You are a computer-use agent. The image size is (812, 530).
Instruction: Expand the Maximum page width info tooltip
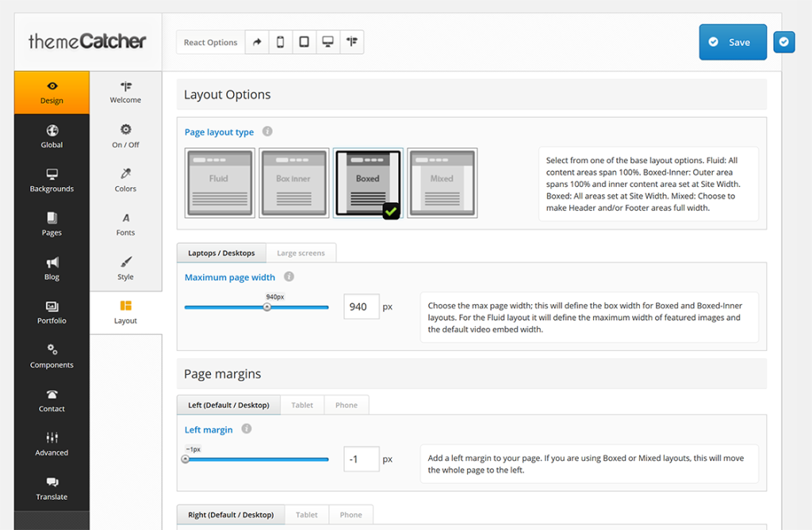tap(288, 276)
